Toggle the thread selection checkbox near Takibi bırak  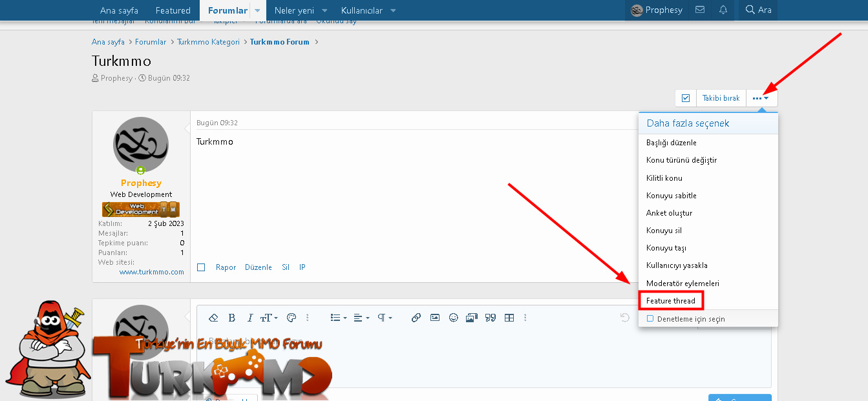(x=686, y=98)
